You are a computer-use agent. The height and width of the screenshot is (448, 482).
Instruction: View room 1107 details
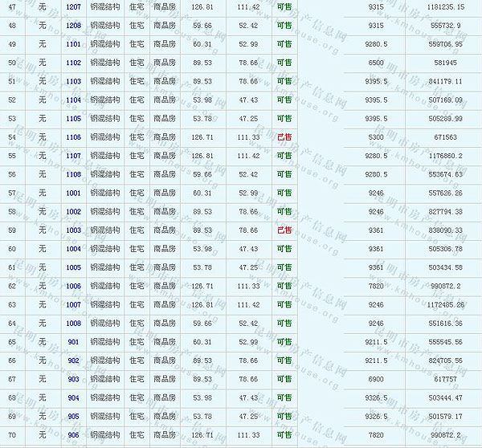click(x=73, y=156)
